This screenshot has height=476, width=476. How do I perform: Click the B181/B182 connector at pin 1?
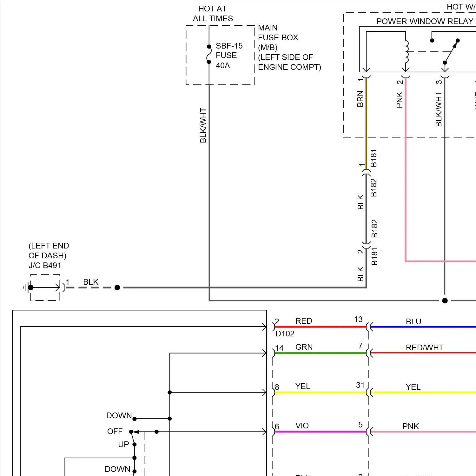tap(366, 172)
